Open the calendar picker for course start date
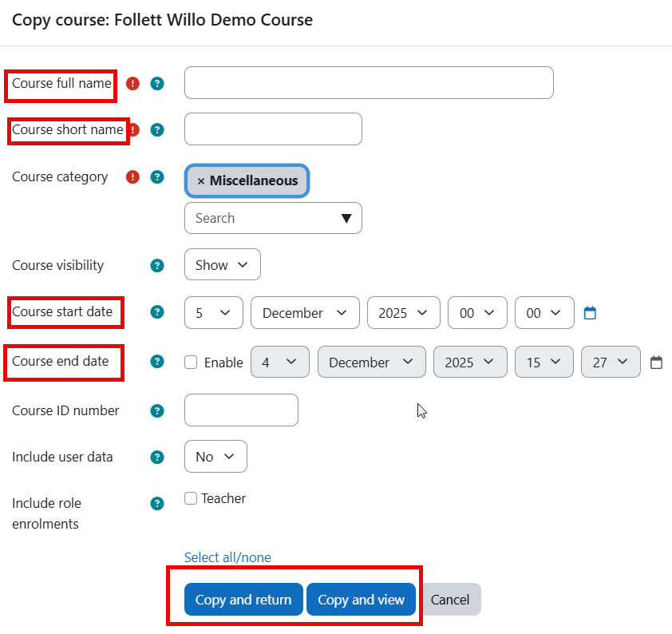Viewport: 672px width, 634px height. 589,313
